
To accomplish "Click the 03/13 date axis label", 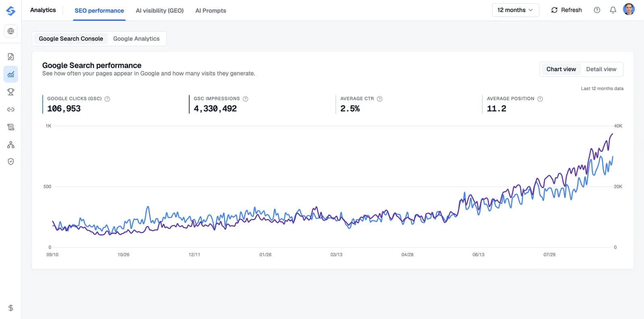I will pos(336,255).
